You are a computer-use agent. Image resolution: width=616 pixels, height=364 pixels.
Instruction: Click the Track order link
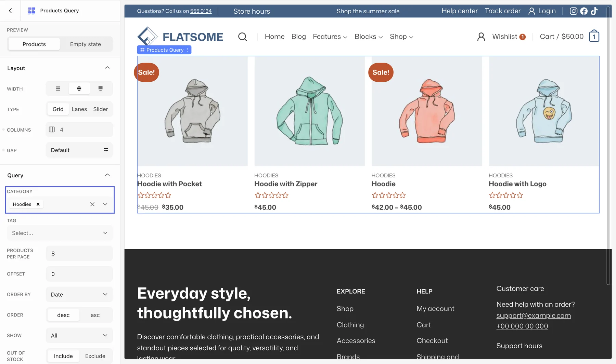click(x=502, y=11)
